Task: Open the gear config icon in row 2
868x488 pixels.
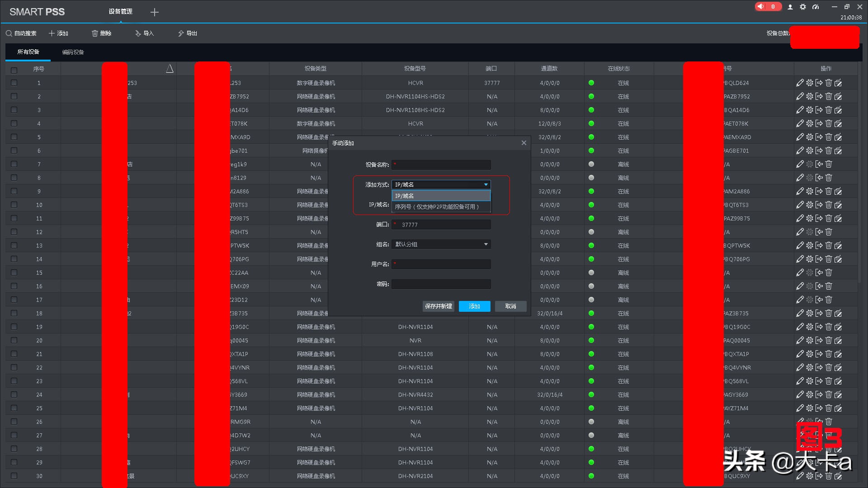Action: [809, 96]
